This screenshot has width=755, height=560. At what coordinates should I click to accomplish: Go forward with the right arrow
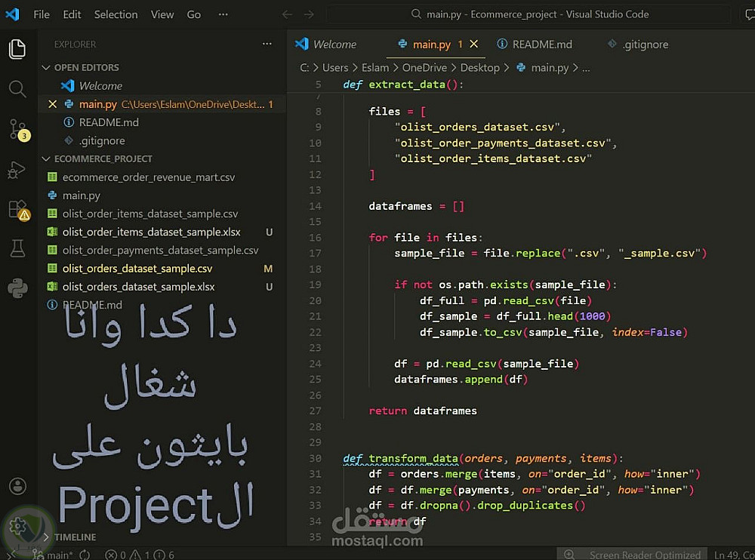click(309, 14)
